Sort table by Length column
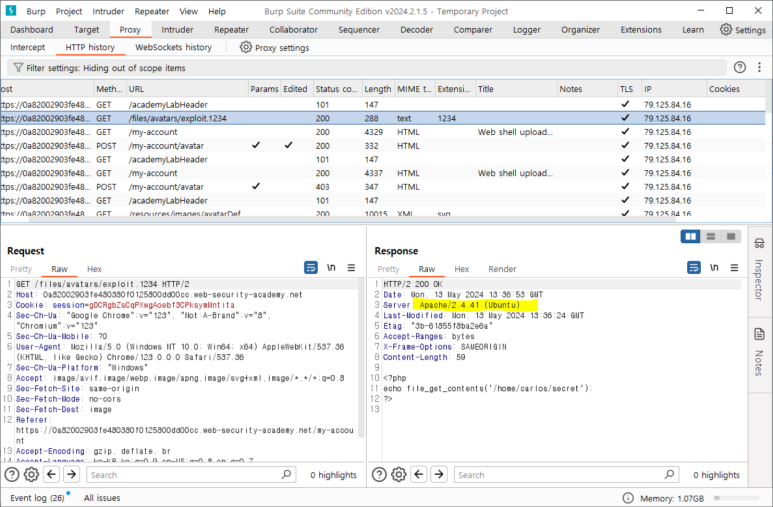773x507 pixels. click(x=378, y=89)
